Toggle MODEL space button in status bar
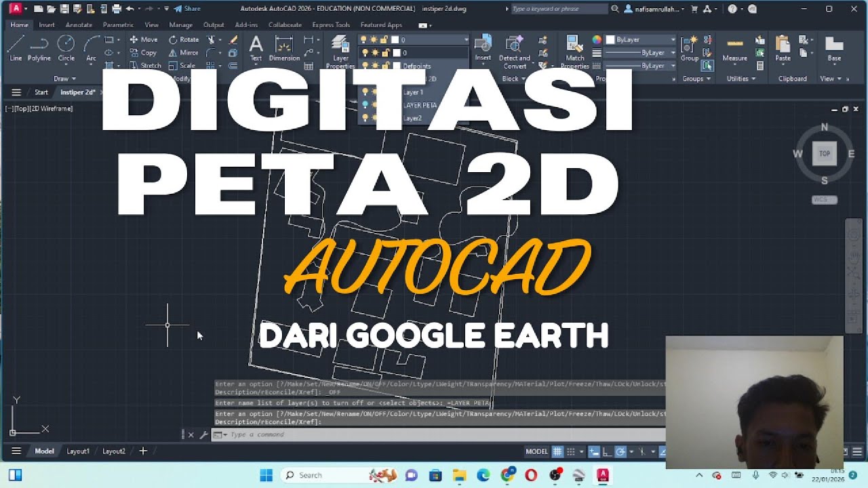Screen dimensions: 868x488 [536, 451]
